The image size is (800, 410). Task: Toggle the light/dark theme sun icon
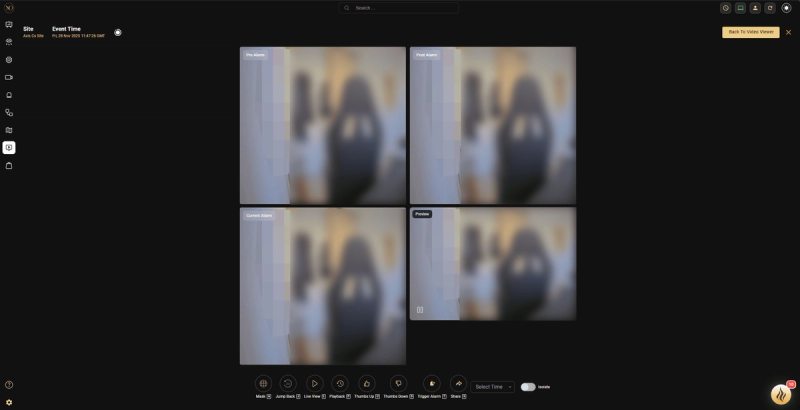coord(786,8)
